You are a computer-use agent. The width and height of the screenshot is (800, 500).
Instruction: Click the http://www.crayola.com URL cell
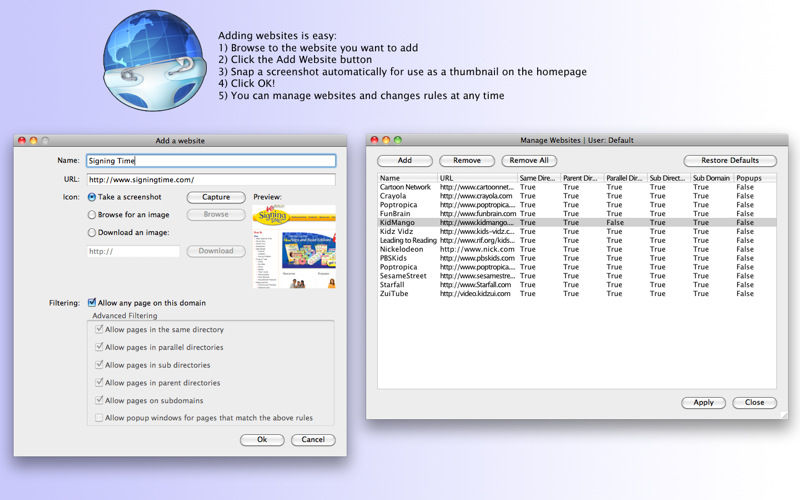click(x=476, y=196)
